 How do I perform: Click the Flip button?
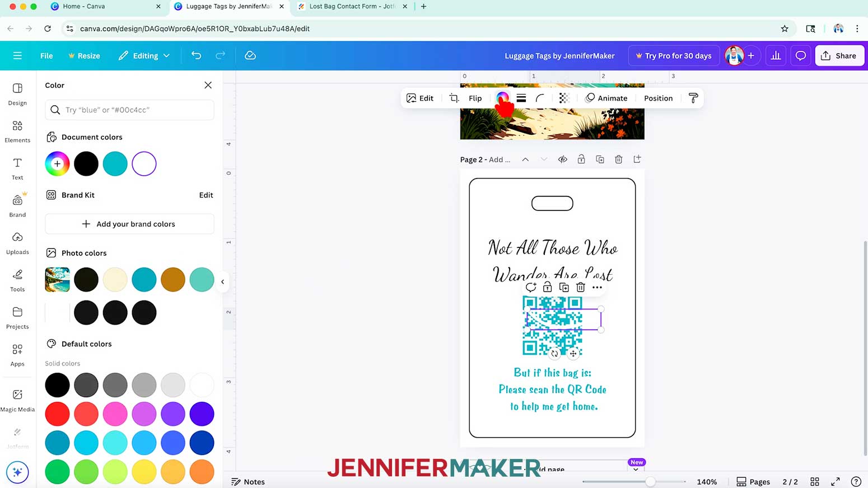coord(475,98)
